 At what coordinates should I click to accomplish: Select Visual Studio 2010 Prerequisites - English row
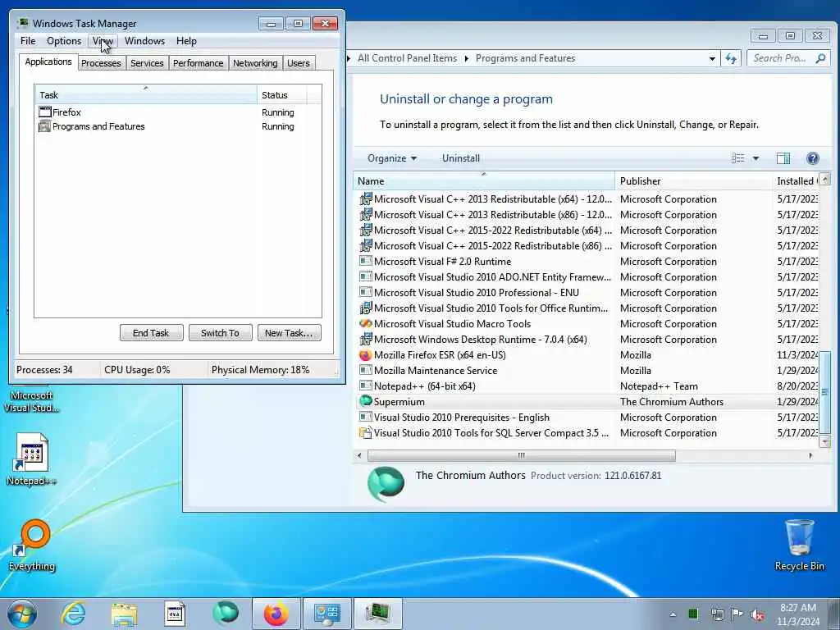tap(586, 417)
